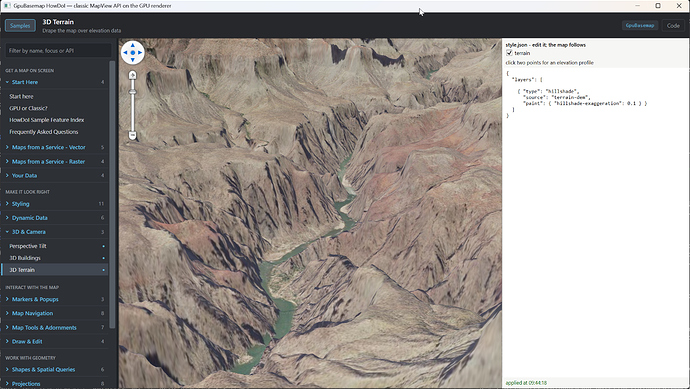Expand Maps from a Service - Vector

pos(55,147)
